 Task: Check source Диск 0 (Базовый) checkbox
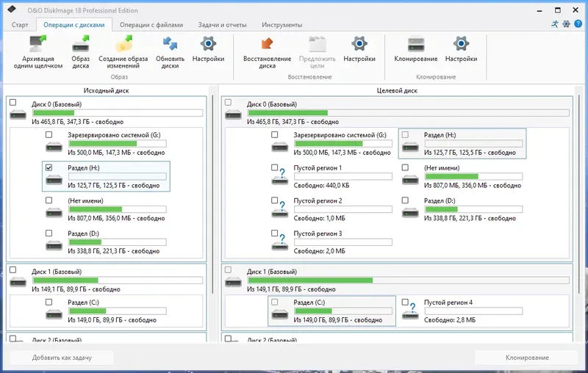13,102
